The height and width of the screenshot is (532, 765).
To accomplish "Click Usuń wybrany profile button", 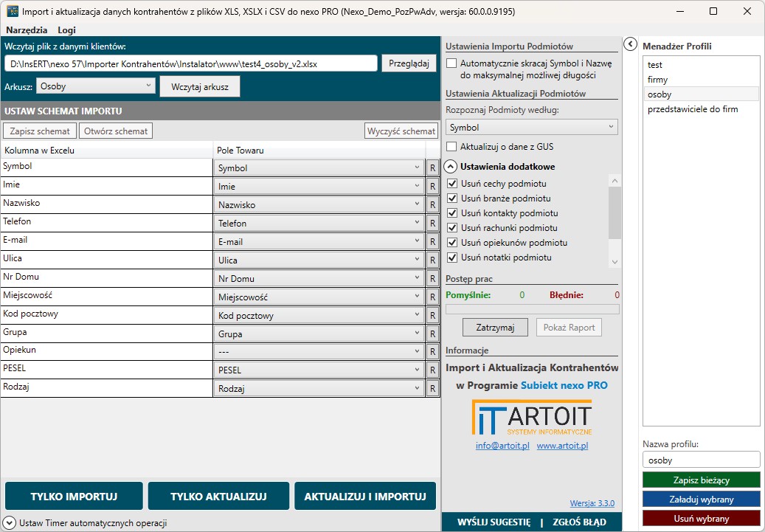I will [x=701, y=518].
